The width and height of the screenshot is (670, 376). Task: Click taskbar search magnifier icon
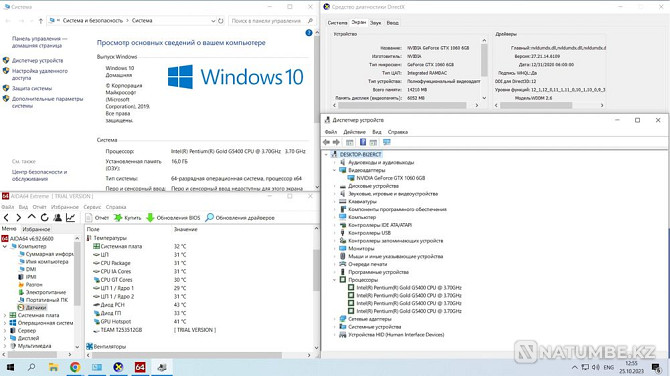[x=32, y=367]
